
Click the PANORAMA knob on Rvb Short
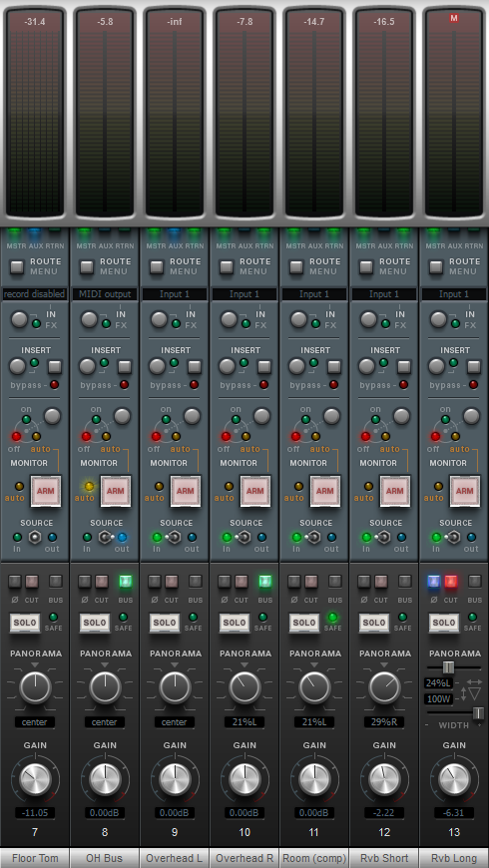click(x=384, y=687)
